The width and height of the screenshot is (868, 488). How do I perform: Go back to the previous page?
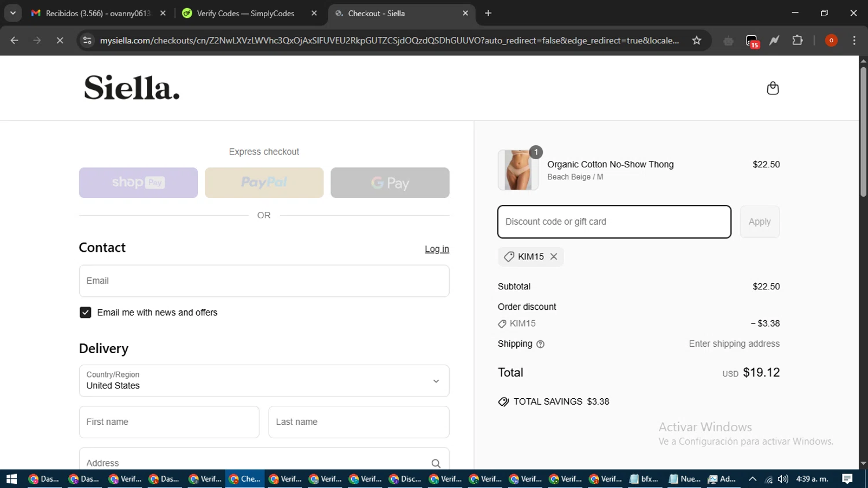(x=14, y=41)
